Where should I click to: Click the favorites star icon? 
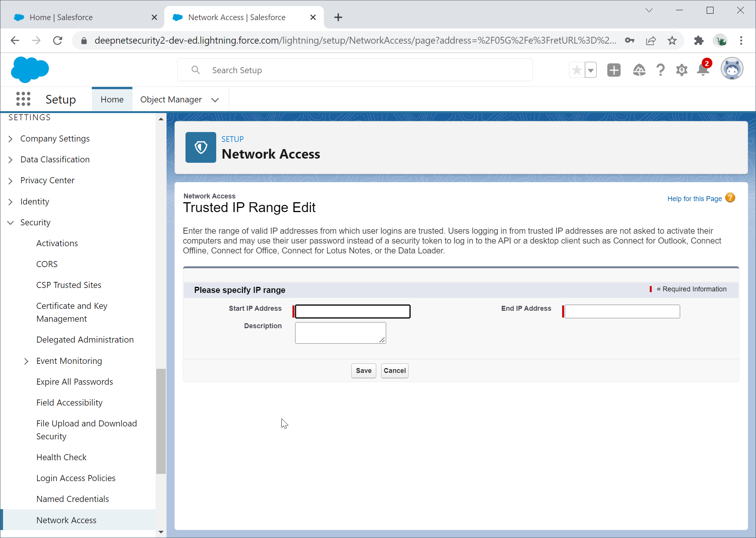click(577, 70)
